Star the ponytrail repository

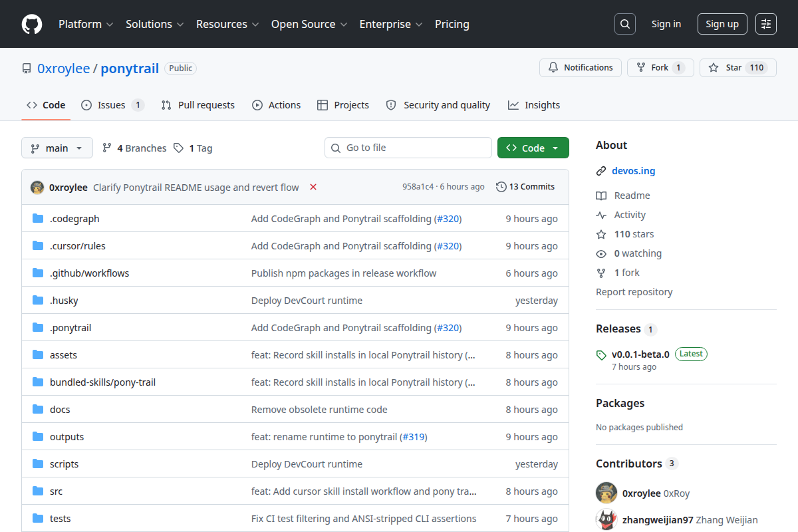pyautogui.click(x=738, y=68)
